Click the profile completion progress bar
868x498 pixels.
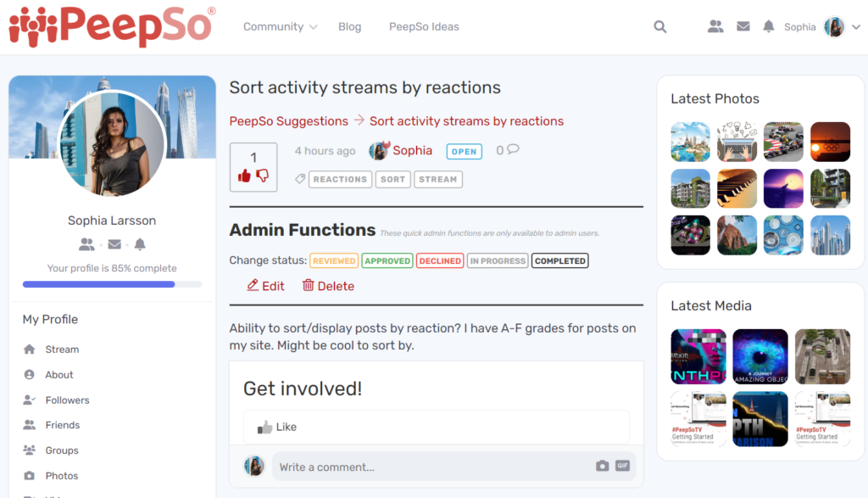[112, 284]
